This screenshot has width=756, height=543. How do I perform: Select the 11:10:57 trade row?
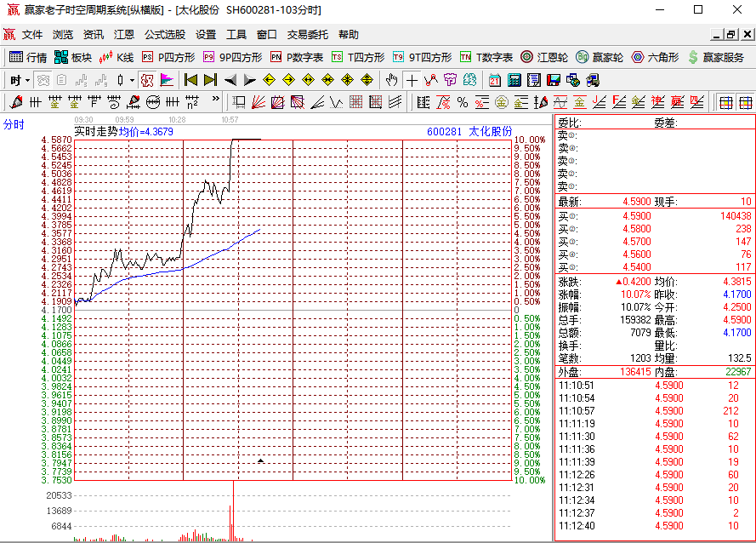[x=655, y=411]
